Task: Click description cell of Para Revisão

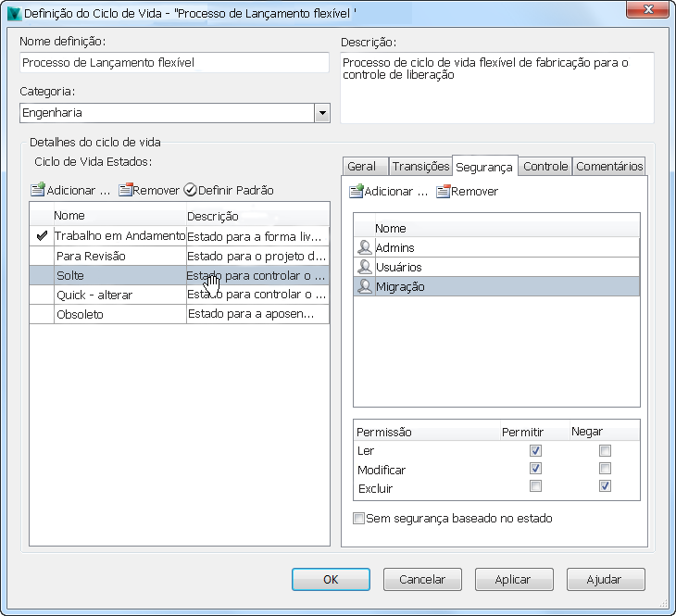Action: [x=257, y=256]
